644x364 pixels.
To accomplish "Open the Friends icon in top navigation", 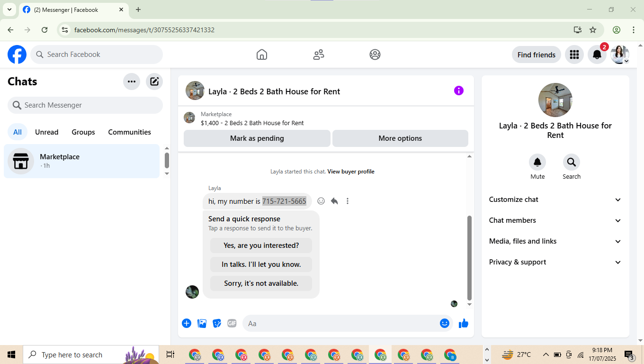I will click(319, 55).
